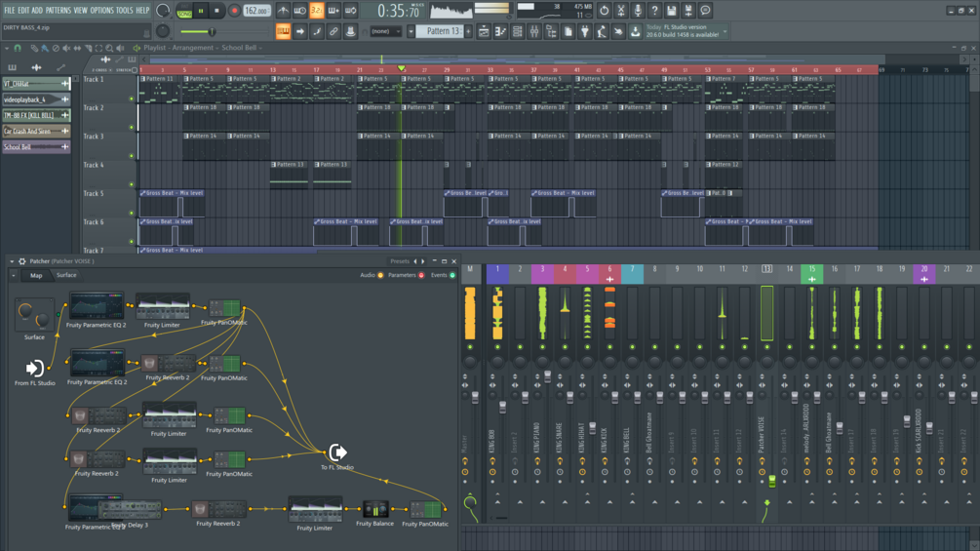This screenshot has height=551, width=980.
Task: Select the playlist zoom magnifier tool
Action: (109, 48)
